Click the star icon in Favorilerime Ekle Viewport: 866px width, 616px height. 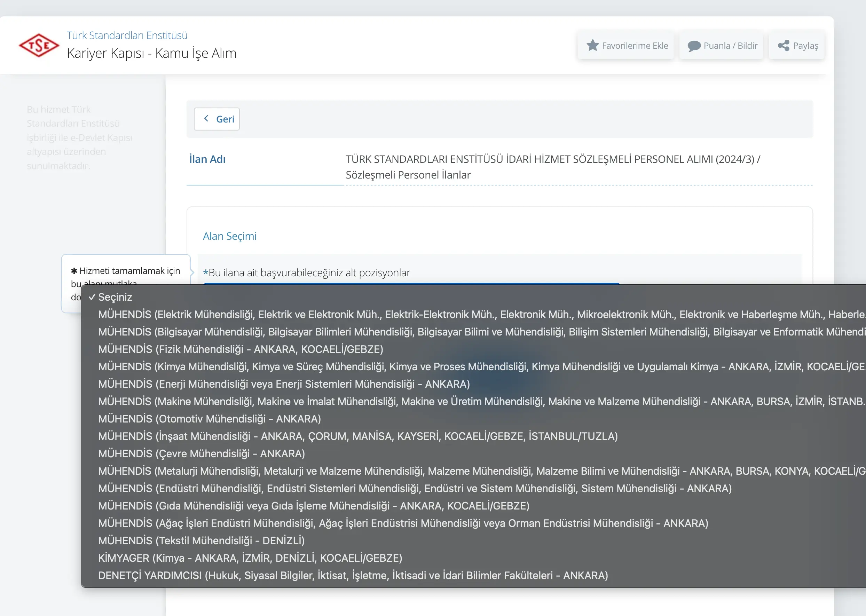tap(592, 46)
